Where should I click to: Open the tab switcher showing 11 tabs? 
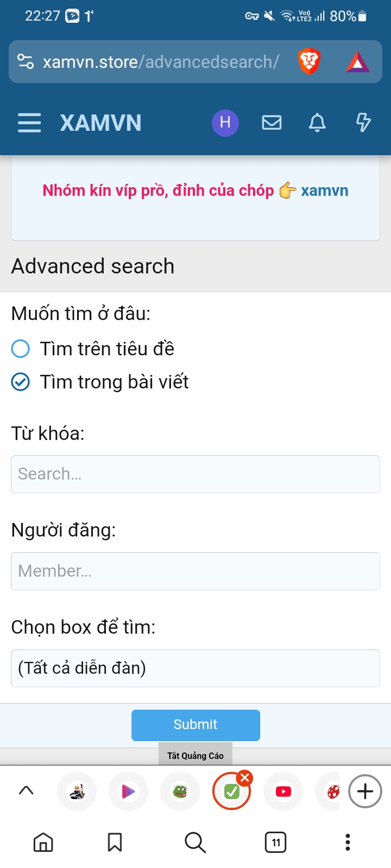tap(275, 843)
